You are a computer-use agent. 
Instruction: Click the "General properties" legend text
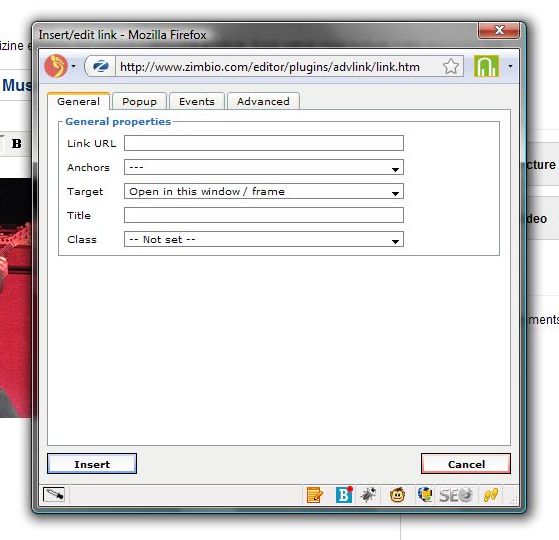tap(118, 122)
